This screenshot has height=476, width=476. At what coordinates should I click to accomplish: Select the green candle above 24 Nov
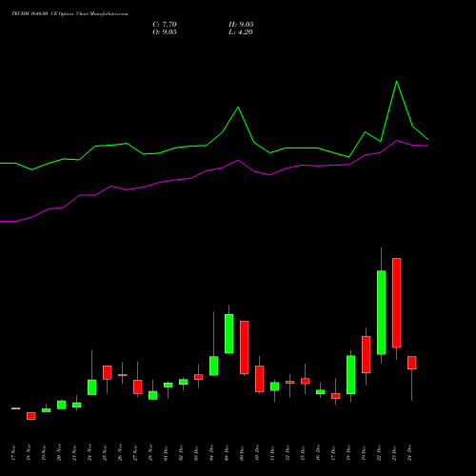coord(92,387)
